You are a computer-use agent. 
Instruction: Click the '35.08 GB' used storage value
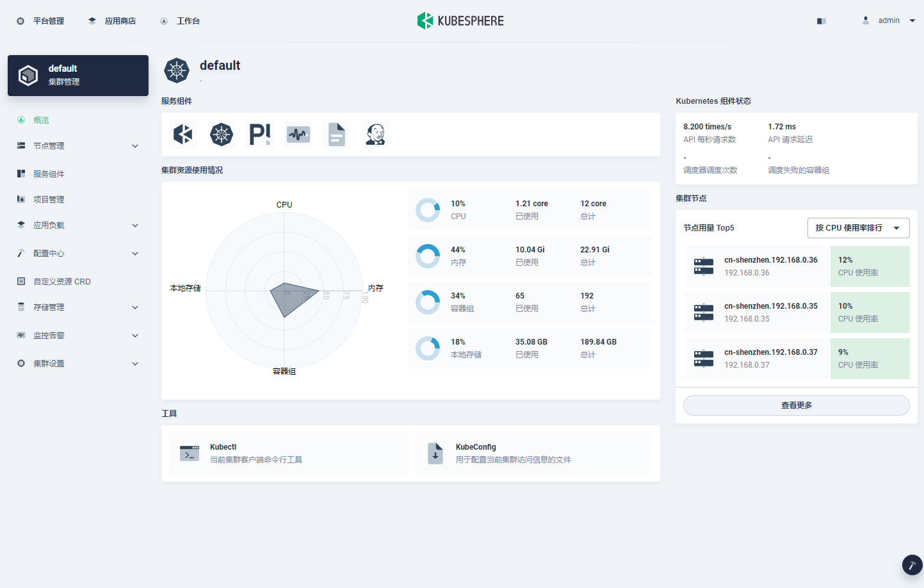tap(531, 342)
